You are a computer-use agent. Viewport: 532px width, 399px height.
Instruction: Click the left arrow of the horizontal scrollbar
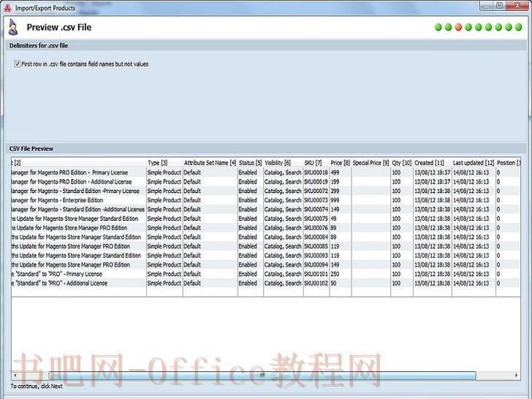(x=15, y=376)
